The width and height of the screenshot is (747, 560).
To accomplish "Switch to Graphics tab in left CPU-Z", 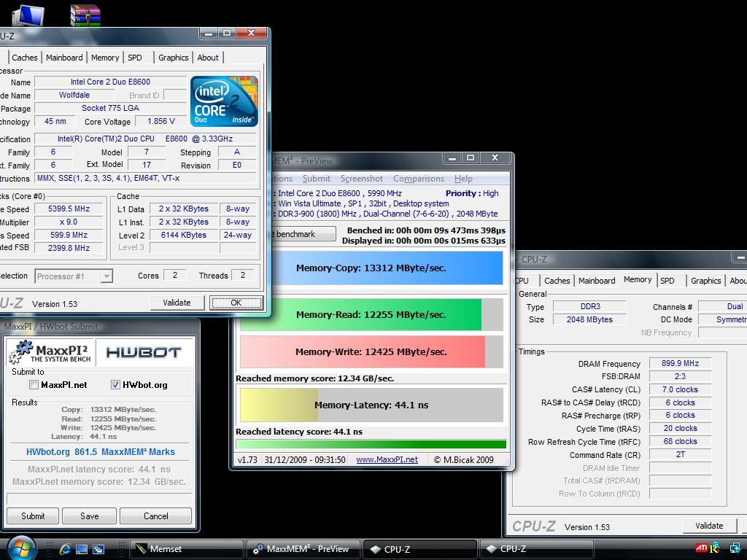I will point(174,58).
